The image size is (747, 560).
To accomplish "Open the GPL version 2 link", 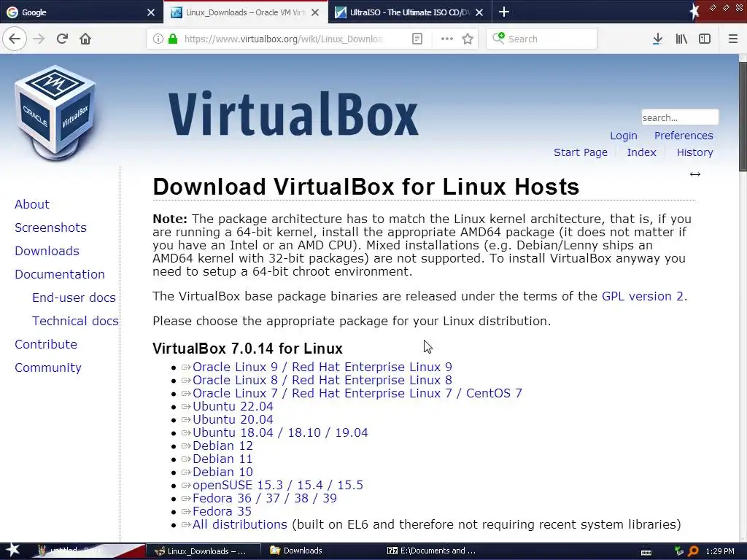I will (642, 296).
